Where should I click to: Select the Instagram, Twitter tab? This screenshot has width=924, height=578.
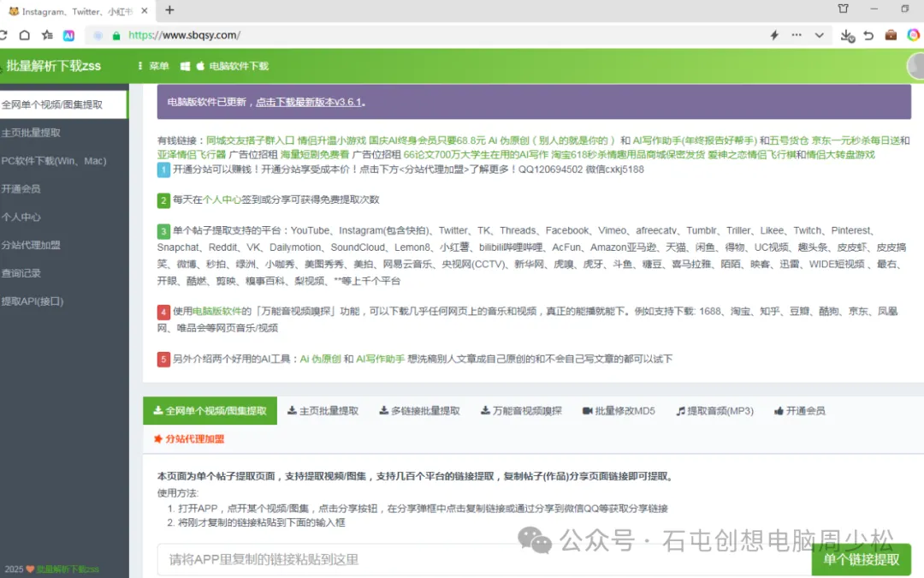coord(77,11)
